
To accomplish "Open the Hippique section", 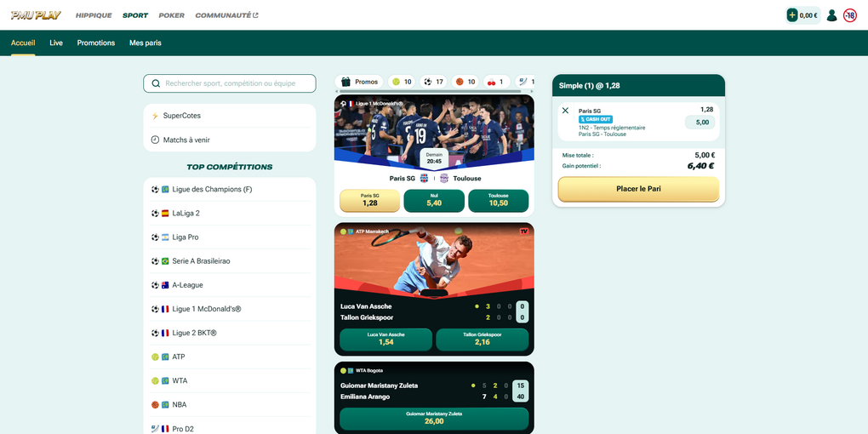I will (x=94, y=15).
